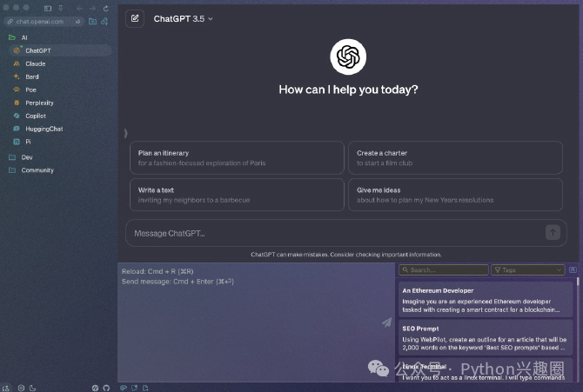This screenshot has width=583, height=392.
Task: Go forward with the right arrow
Action: pos(92,8)
